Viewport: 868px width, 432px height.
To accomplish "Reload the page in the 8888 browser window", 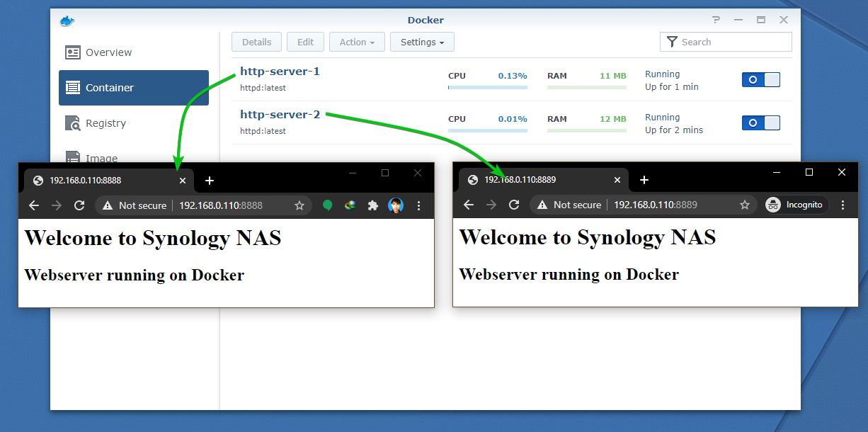I will [79, 205].
